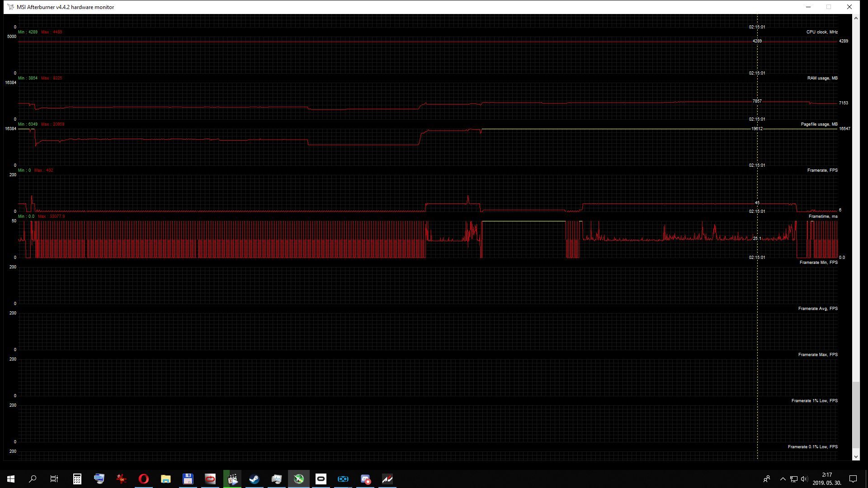The width and height of the screenshot is (868, 488).
Task: Click the dashed time marker on Framerate Avg graph
Action: tap(758, 331)
